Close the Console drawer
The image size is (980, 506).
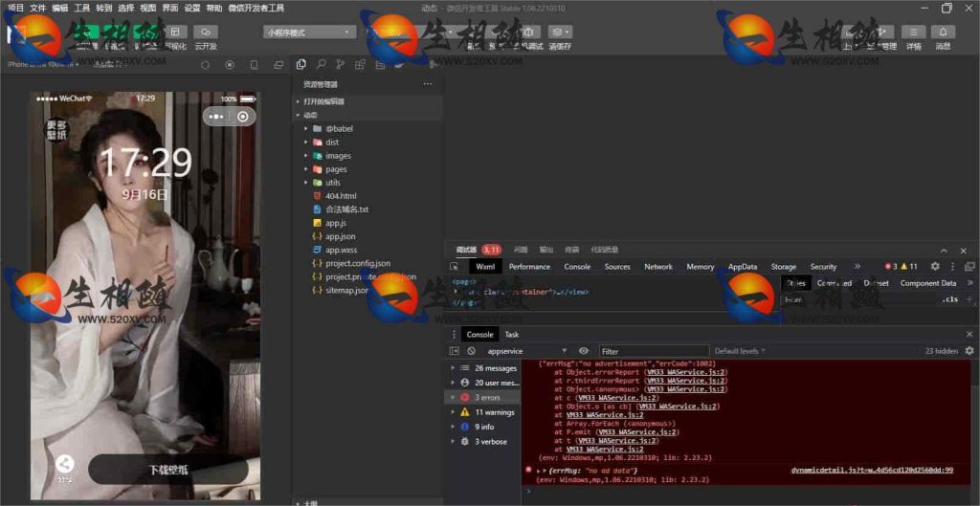click(x=969, y=334)
